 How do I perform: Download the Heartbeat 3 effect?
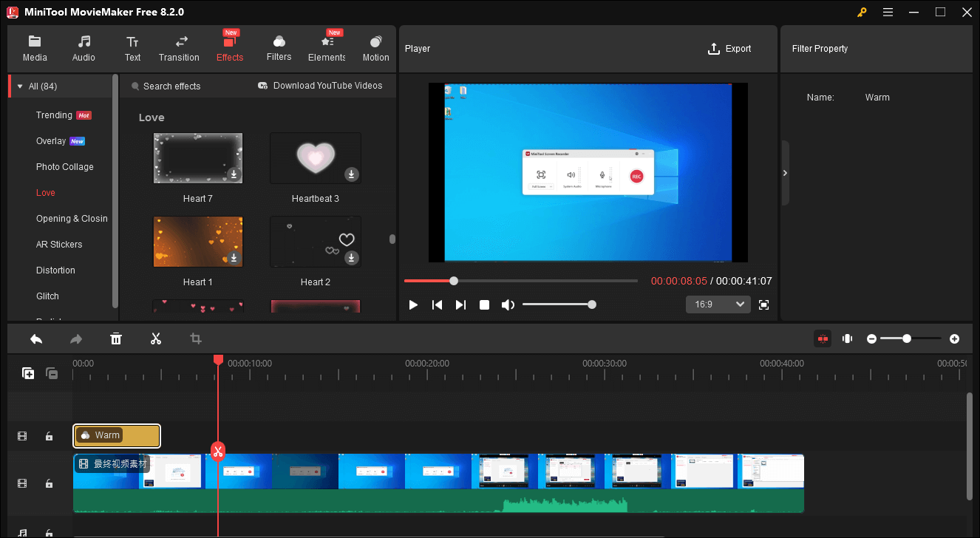[x=352, y=174]
